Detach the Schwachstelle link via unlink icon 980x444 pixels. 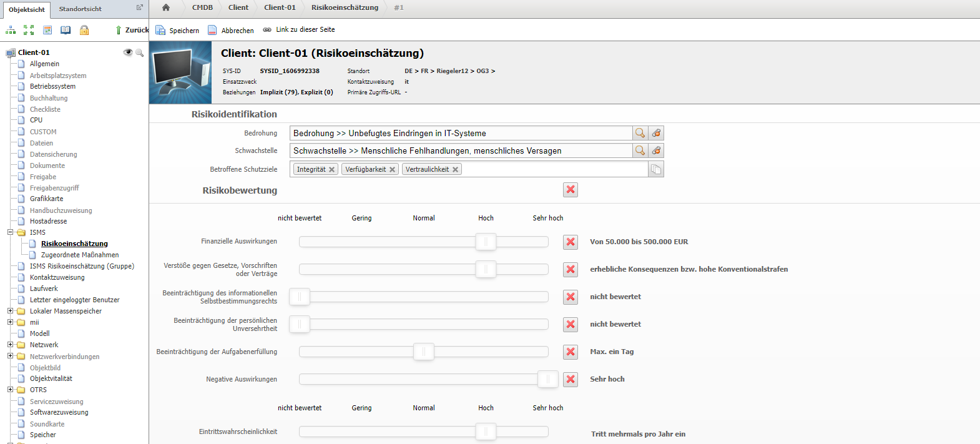click(x=656, y=150)
